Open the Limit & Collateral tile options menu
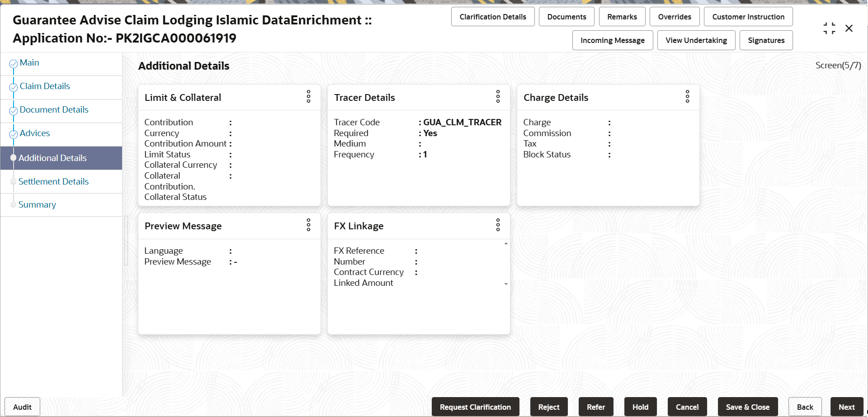Screen dimensions: 868x417 [x=308, y=97]
